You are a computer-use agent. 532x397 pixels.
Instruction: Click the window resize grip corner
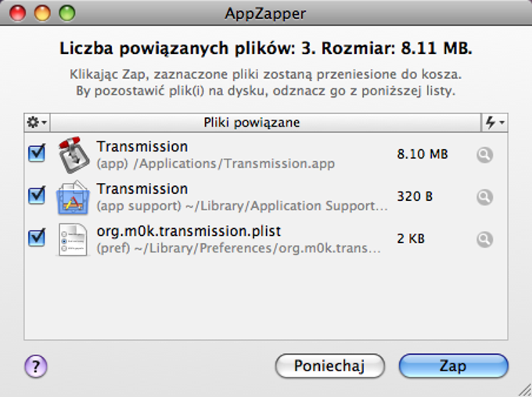pyautogui.click(x=523, y=388)
